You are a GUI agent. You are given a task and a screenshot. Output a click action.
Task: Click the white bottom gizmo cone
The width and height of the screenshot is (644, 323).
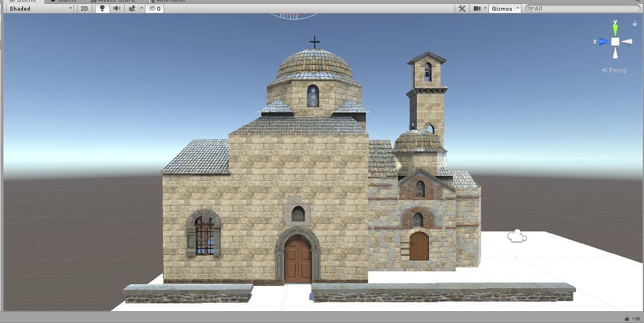pyautogui.click(x=615, y=53)
